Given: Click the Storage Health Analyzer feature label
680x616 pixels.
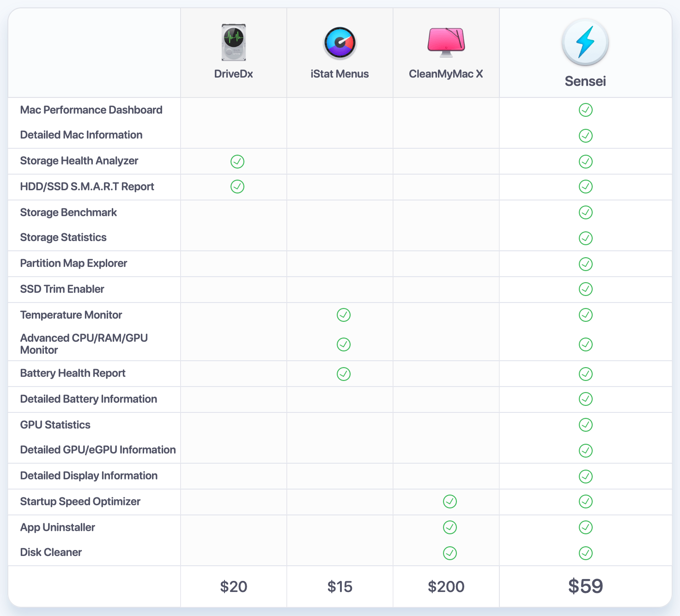Looking at the screenshot, I should tap(79, 161).
